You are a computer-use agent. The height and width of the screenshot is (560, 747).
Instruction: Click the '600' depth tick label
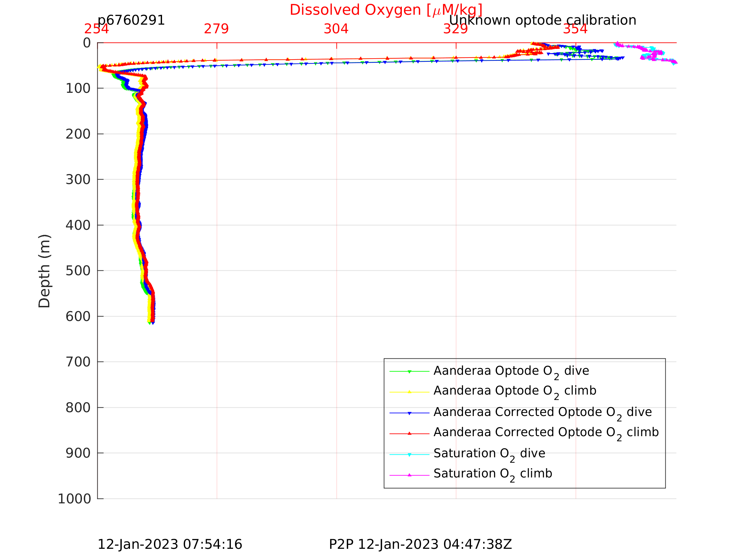click(x=78, y=316)
